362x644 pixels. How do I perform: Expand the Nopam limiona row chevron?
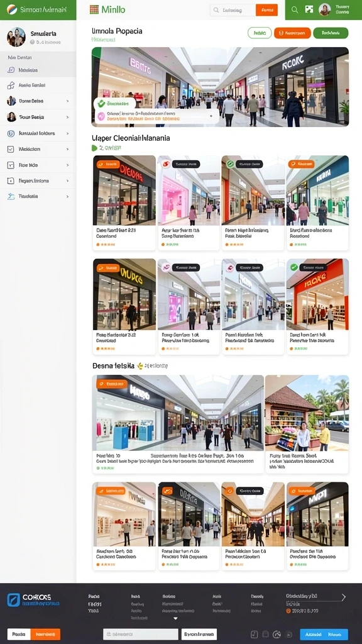[68, 180]
